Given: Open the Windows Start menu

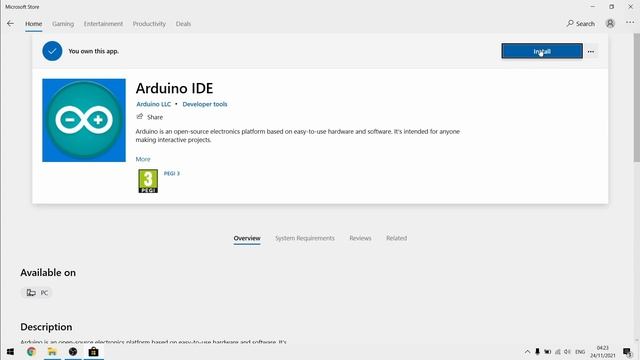Looking at the screenshot, I should pyautogui.click(x=10, y=351).
